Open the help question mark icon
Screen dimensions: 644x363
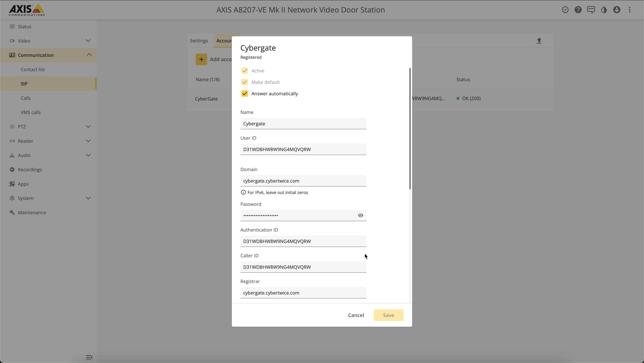[x=578, y=10]
